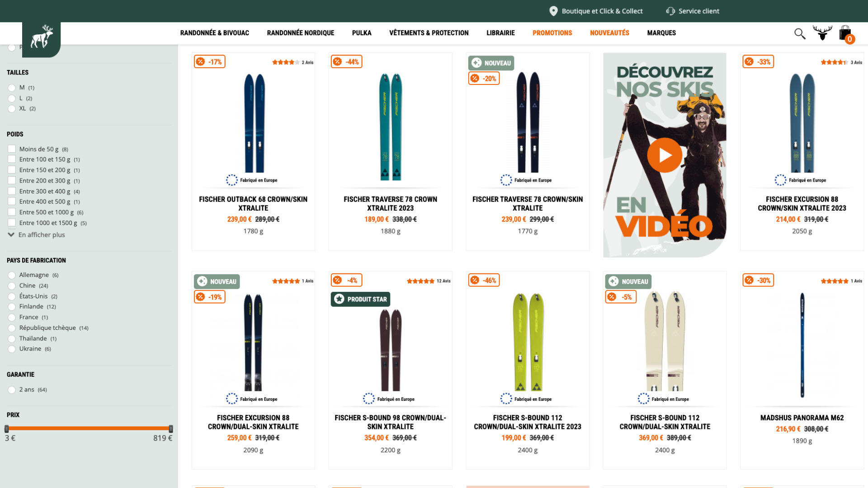Open the deer-head account icon

pyautogui.click(x=822, y=33)
